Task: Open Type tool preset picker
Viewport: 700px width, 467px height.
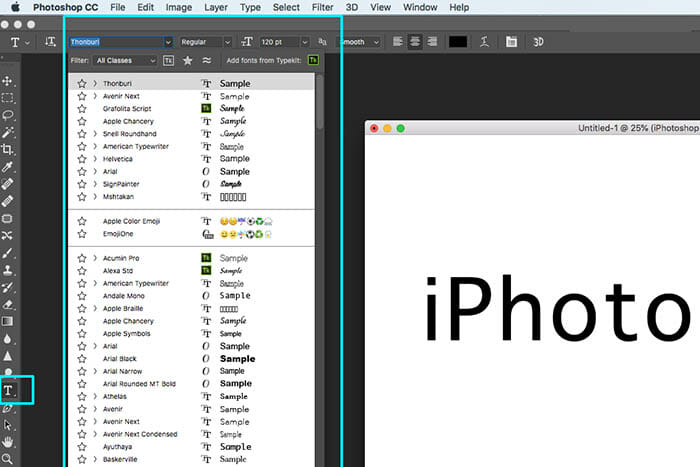Action: click(x=20, y=42)
